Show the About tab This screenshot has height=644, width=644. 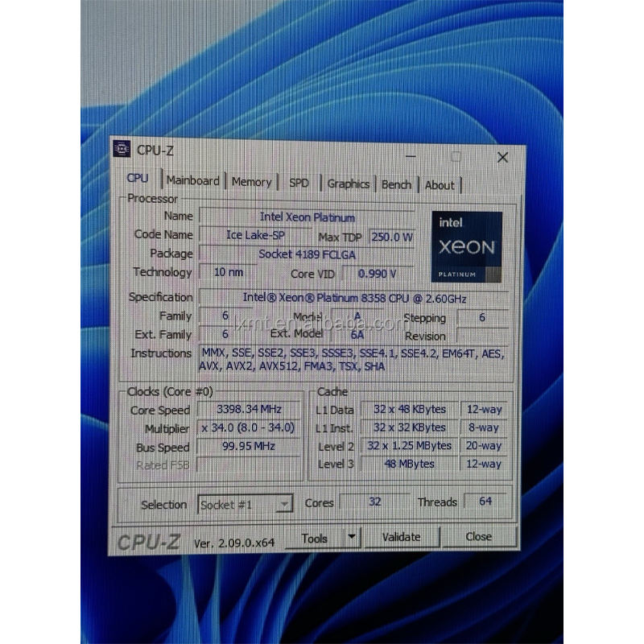[440, 186]
